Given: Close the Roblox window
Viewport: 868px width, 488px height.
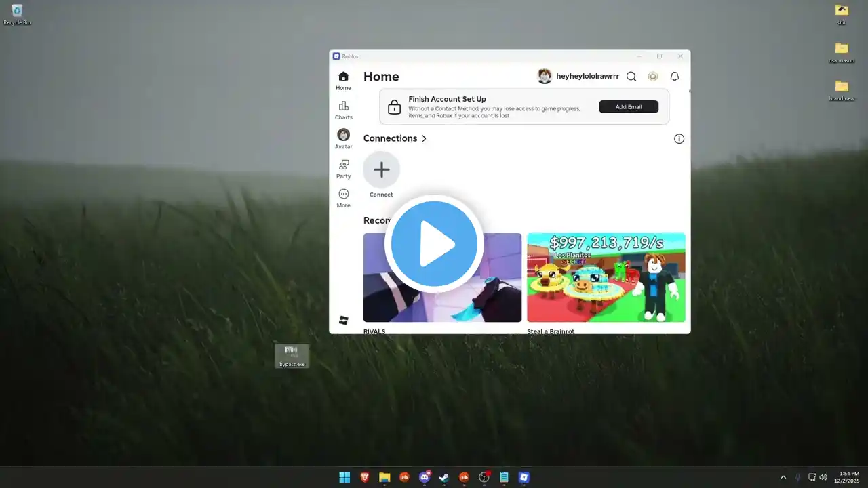Looking at the screenshot, I should 680,56.
